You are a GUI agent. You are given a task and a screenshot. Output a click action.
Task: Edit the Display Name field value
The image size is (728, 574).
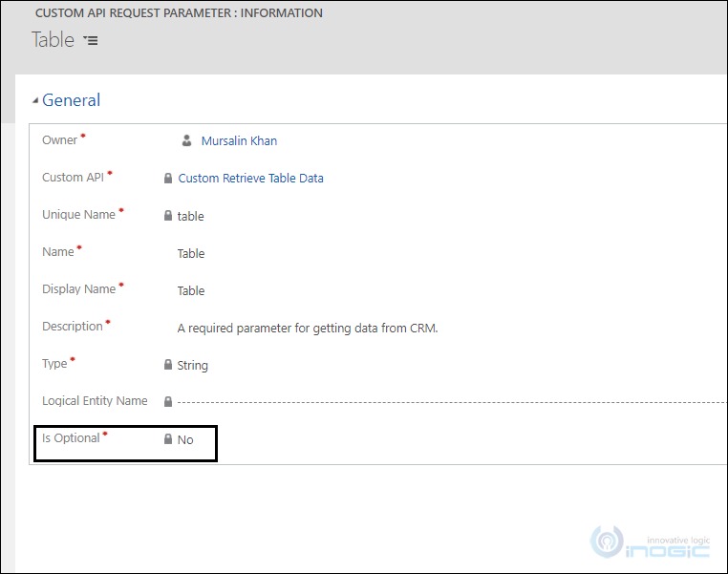(191, 291)
